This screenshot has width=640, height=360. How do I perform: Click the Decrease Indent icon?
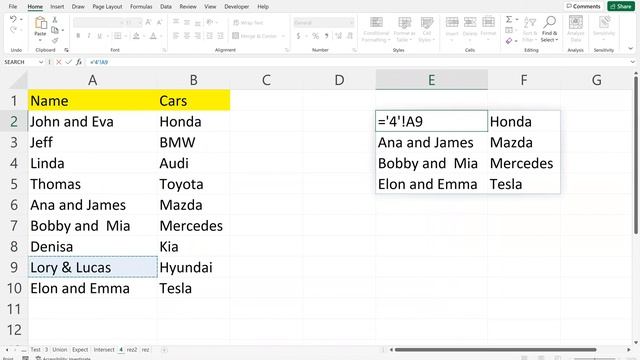[209, 36]
